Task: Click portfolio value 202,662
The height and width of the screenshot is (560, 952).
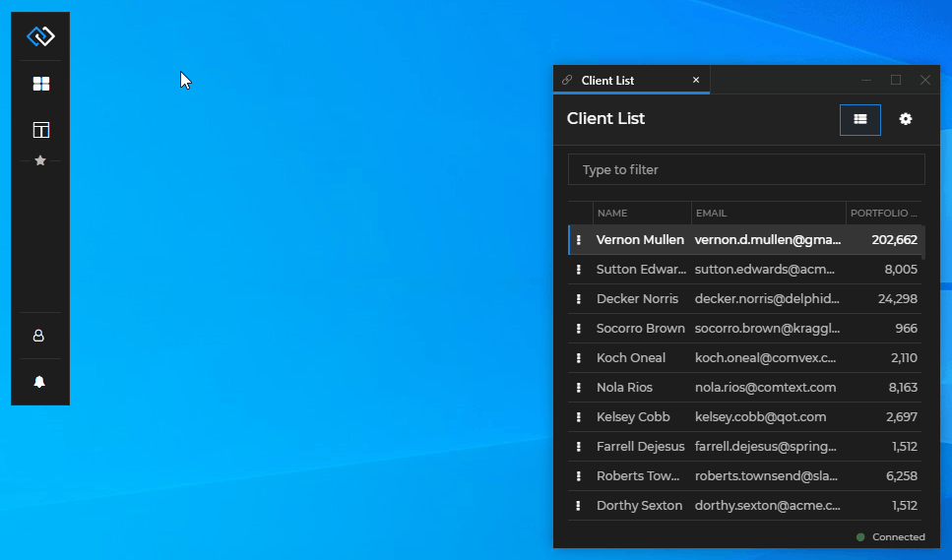Action: [x=894, y=240]
